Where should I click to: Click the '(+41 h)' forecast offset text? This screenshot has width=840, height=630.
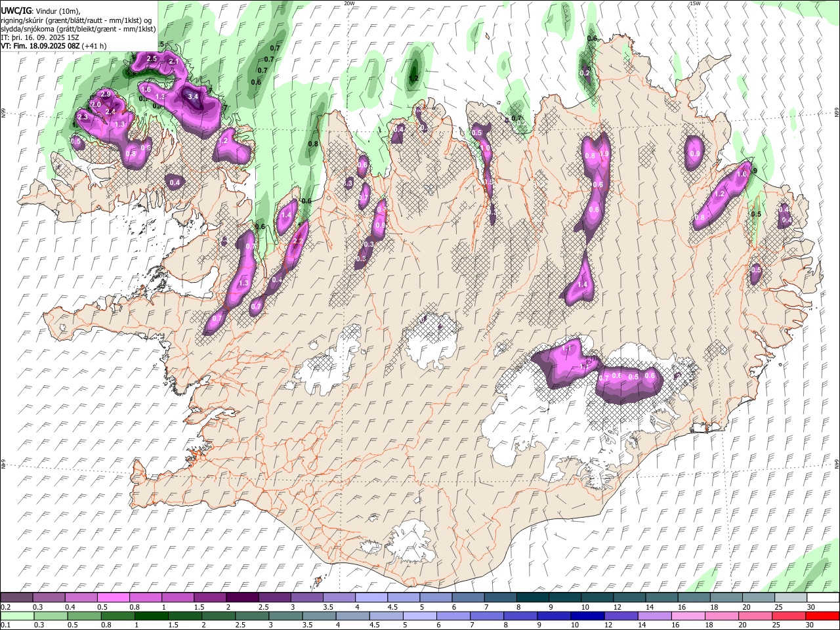(94, 46)
